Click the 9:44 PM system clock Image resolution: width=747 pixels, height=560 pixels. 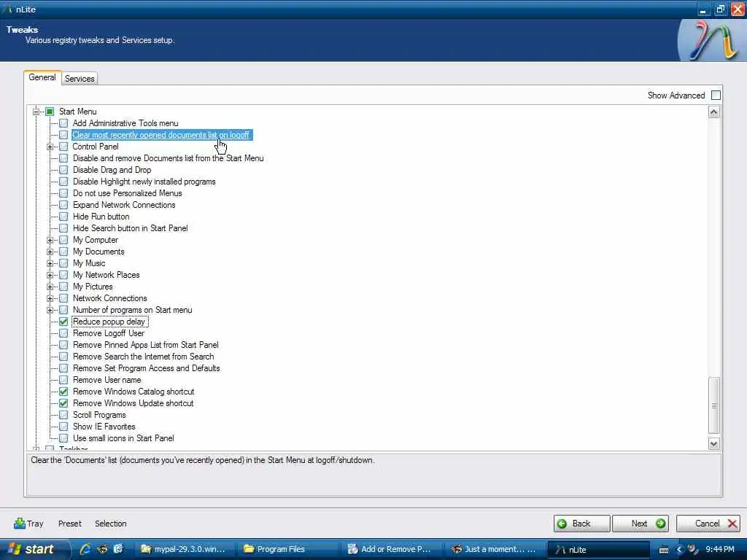720,550
